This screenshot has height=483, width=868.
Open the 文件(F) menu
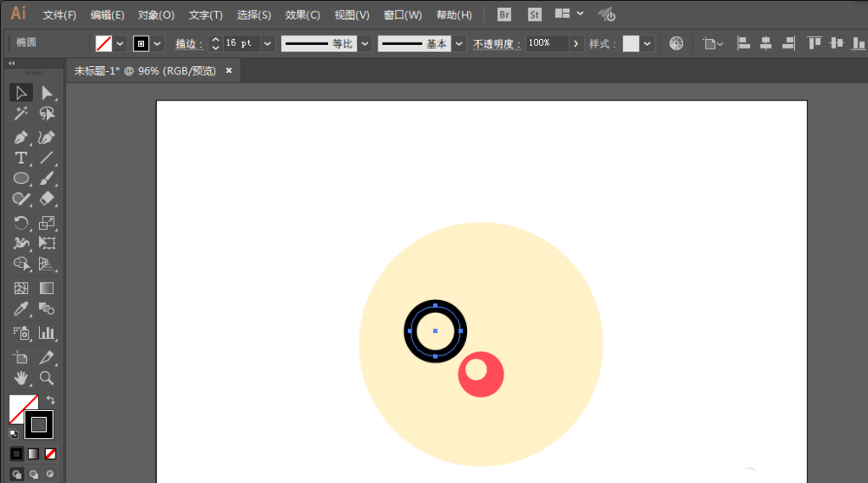[x=59, y=15]
